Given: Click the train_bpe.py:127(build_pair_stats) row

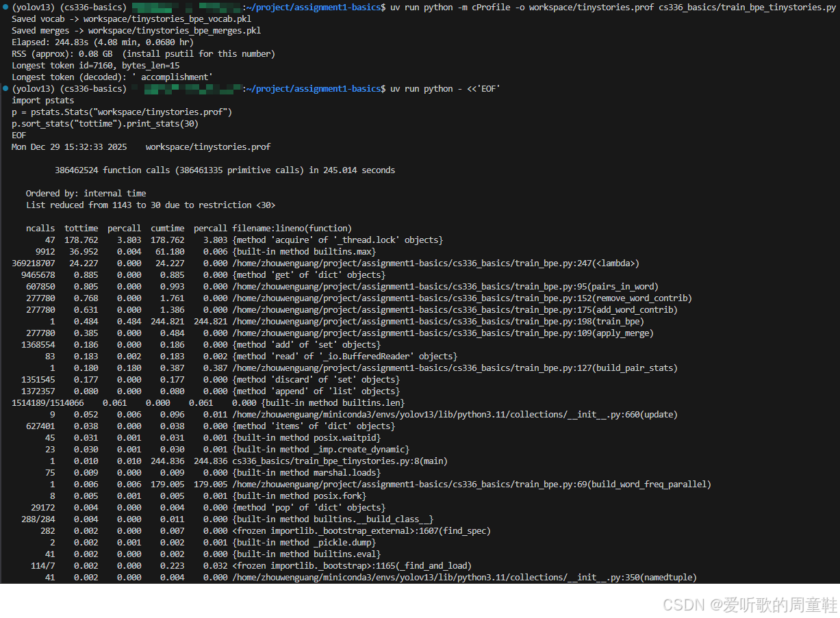Looking at the screenshot, I should (x=364, y=368).
